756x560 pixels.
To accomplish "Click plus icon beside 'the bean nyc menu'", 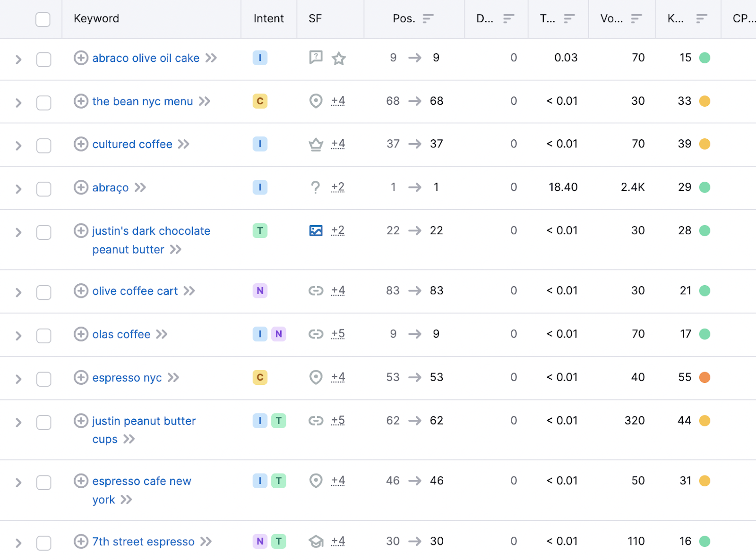I will coord(81,101).
